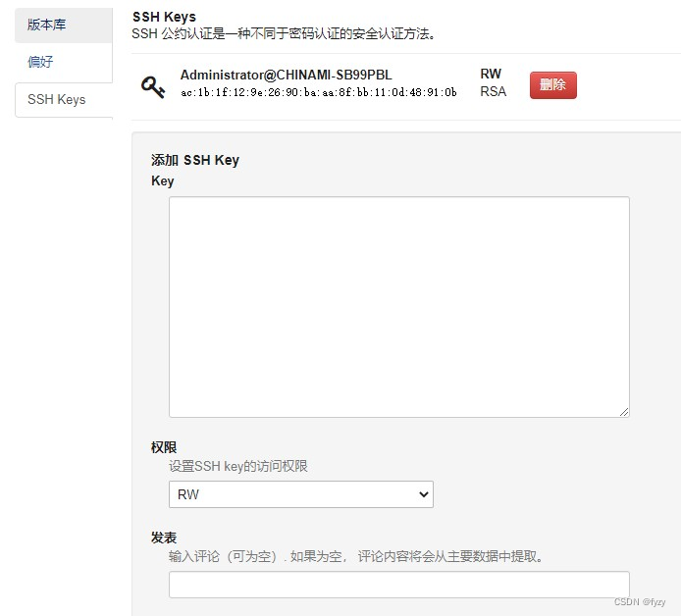Click the 添加 SSH Key heading
The image size is (681, 616).
[195, 160]
